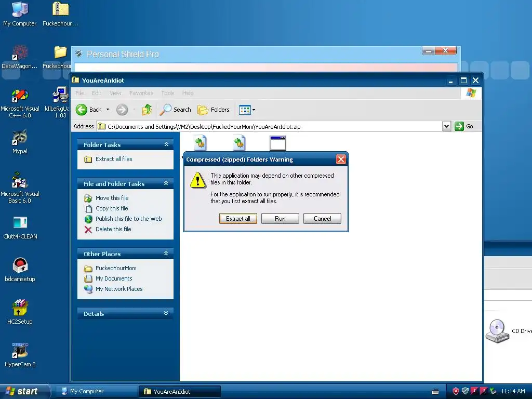The image size is (532, 399).
Task: Select Microsoft Visual Basic 6.0 shortcut
Action: [x=20, y=188]
